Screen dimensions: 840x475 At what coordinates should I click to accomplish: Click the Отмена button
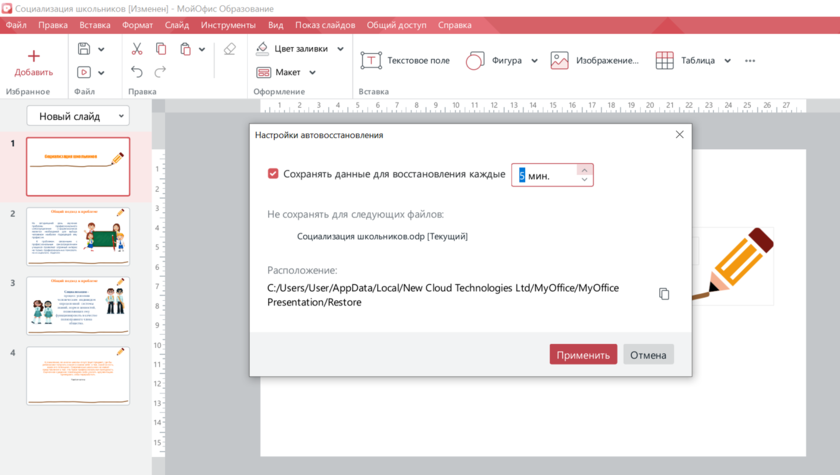pyautogui.click(x=648, y=355)
